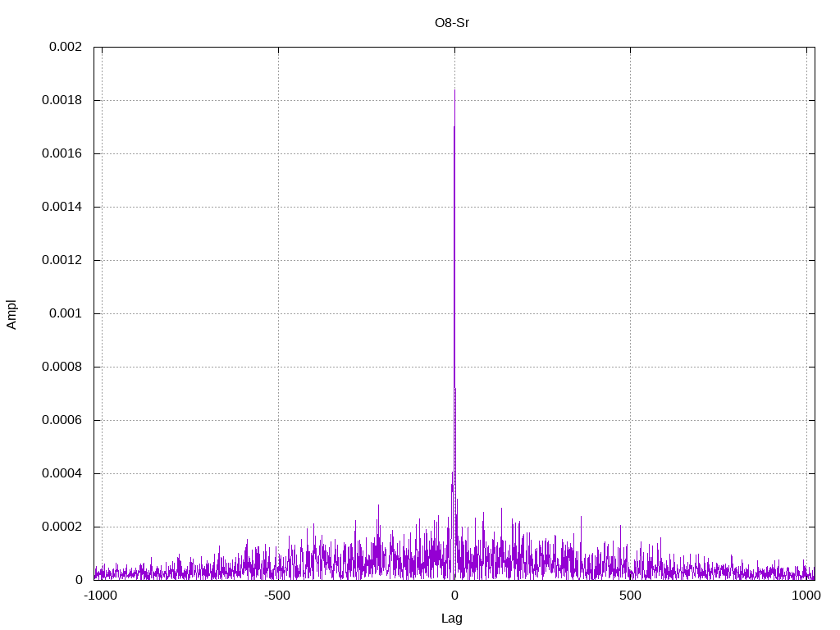
Task: Click the 0.0004 y-axis tick label
Action: (62, 473)
